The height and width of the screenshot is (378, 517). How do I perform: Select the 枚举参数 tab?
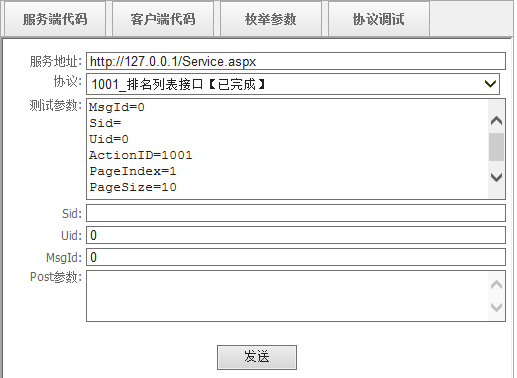coord(271,19)
